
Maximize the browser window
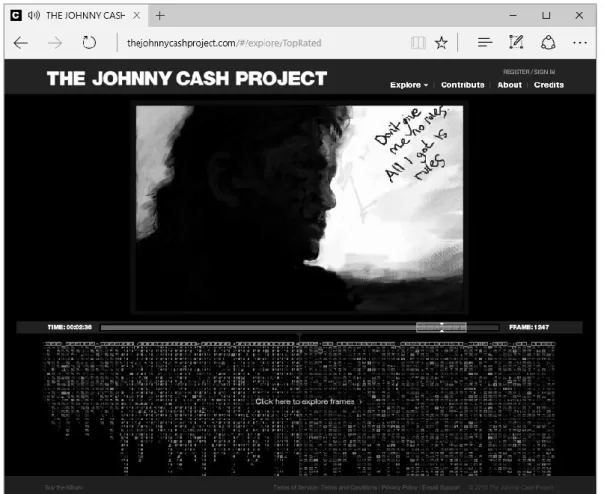click(546, 15)
